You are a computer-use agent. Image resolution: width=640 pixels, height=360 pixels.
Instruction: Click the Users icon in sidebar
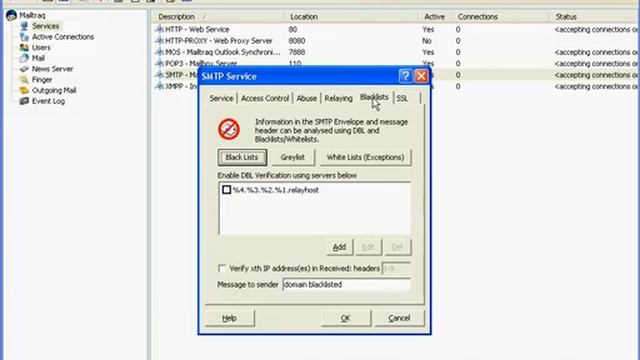[x=24, y=47]
